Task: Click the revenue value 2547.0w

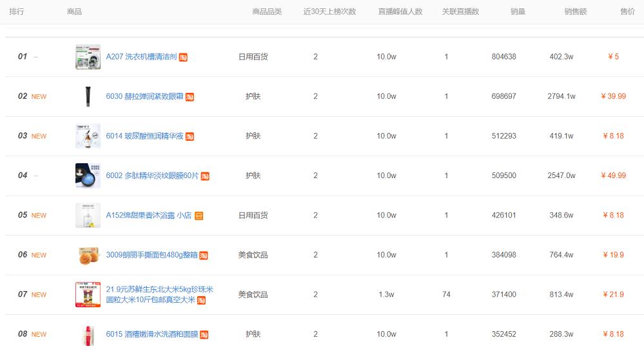Action: (561, 176)
